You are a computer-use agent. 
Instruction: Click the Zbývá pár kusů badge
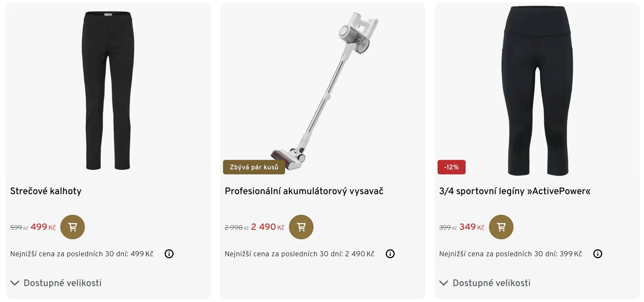coord(254,167)
